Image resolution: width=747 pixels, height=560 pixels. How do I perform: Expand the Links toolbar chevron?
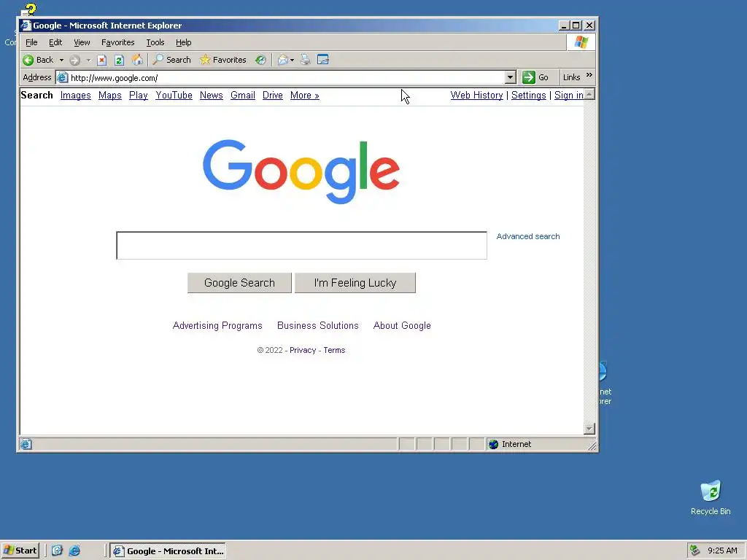coord(589,75)
